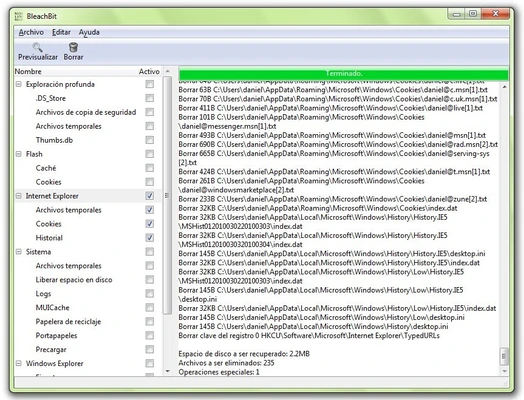The image size is (524, 400).
Task: Enable the Exploración profunda checkbox
Action: click(x=150, y=84)
